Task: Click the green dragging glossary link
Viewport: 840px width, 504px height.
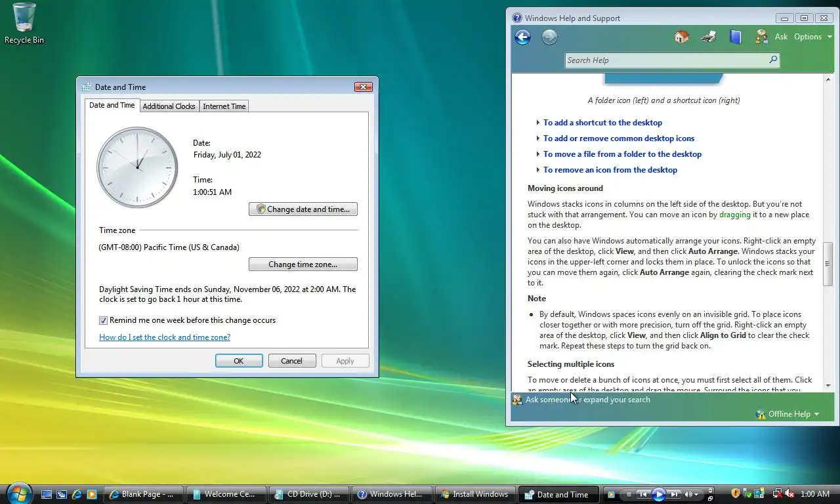Action: 736,215
